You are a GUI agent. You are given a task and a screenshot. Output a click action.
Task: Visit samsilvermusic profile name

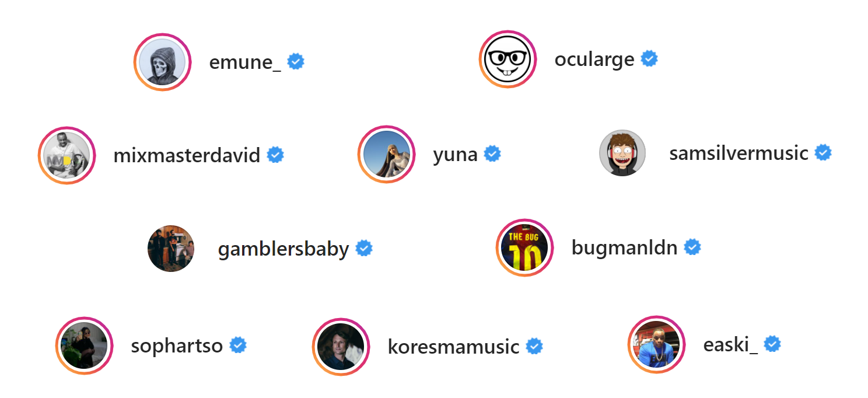tap(738, 153)
